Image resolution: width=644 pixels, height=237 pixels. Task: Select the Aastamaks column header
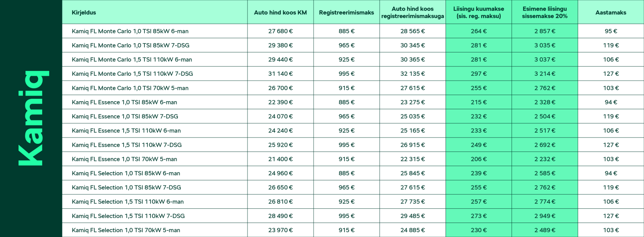point(611,12)
